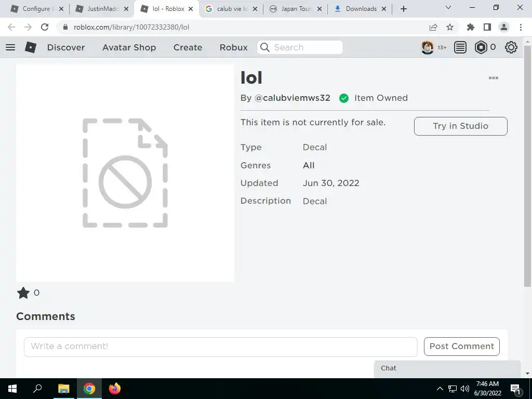Image resolution: width=532 pixels, height=399 pixels.
Task: Click the address bar URL
Action: click(131, 27)
